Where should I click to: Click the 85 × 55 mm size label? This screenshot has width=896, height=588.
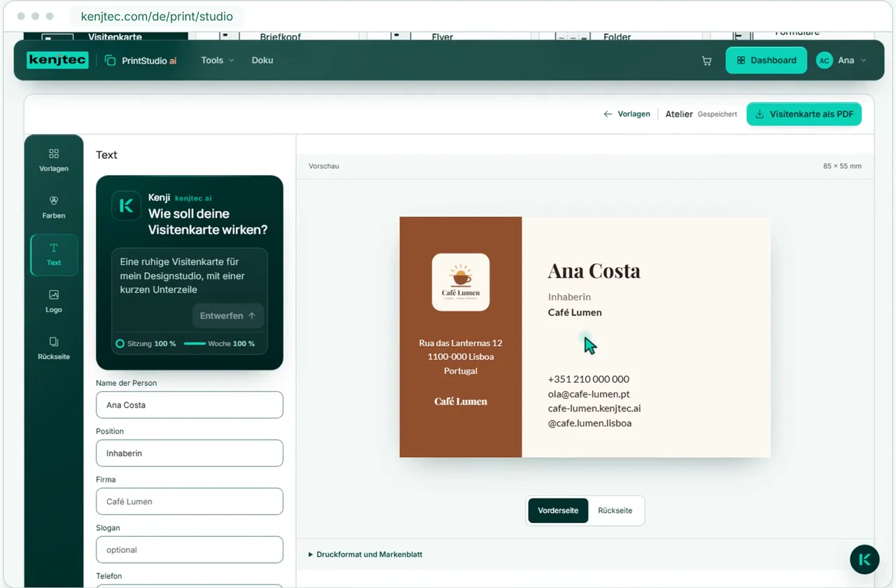pyautogui.click(x=842, y=167)
